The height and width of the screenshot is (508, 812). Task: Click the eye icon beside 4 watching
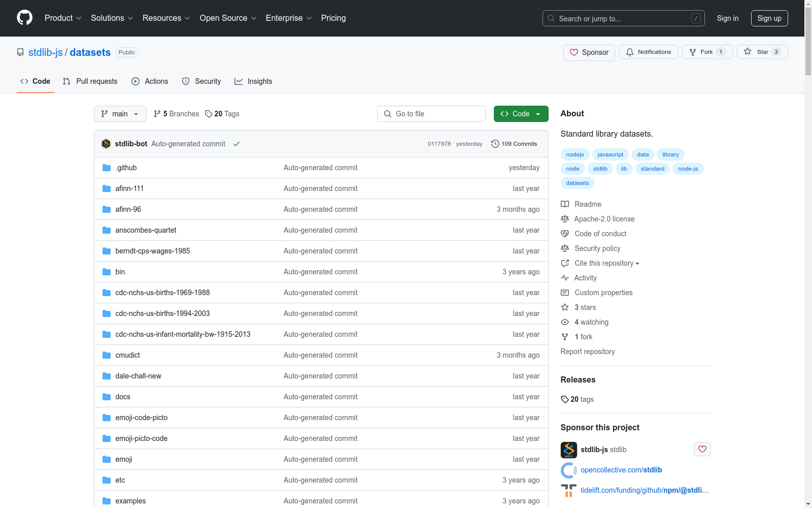tap(565, 322)
